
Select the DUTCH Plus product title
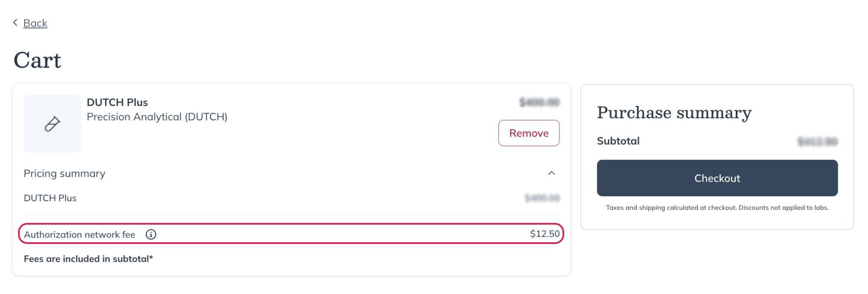[x=117, y=102]
